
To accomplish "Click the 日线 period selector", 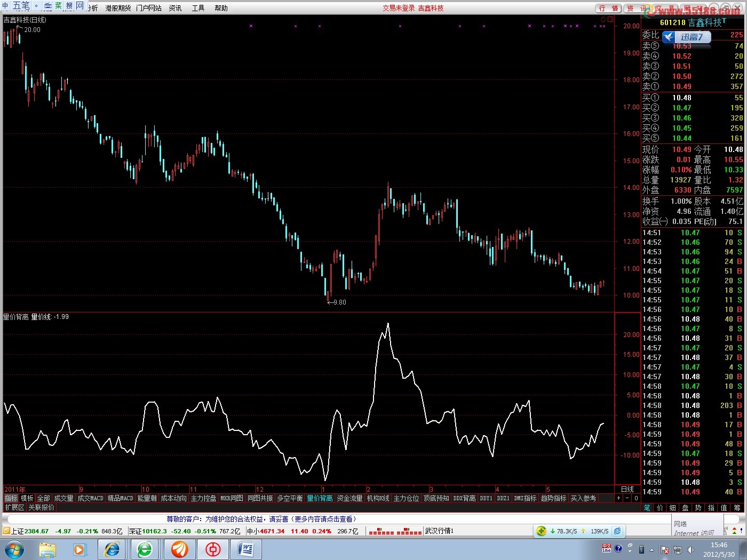I will click(x=627, y=489).
